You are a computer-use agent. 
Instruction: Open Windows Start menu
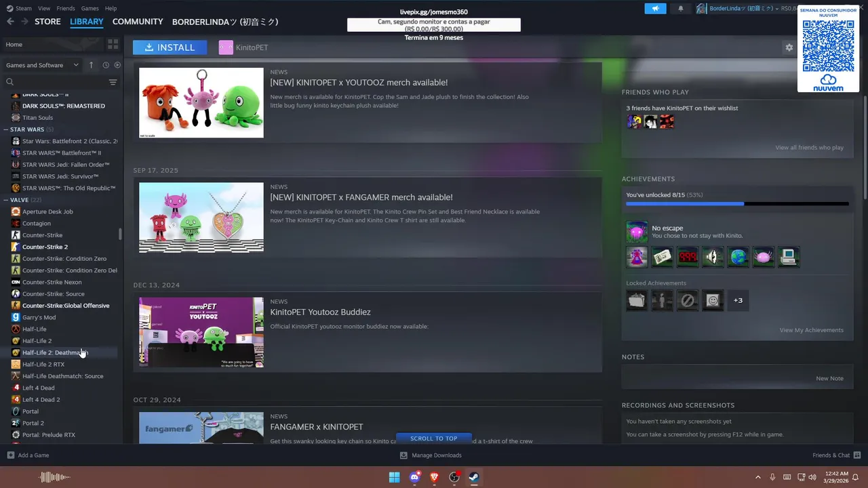pos(394,477)
